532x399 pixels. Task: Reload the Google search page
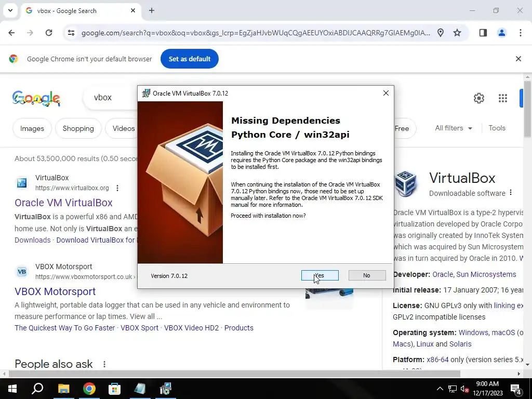49,33
